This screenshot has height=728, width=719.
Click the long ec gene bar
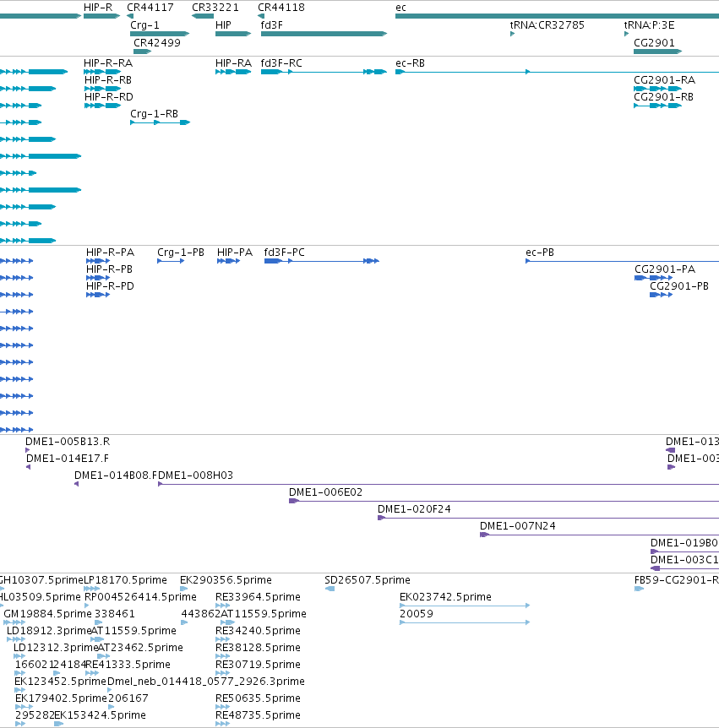(557, 16)
